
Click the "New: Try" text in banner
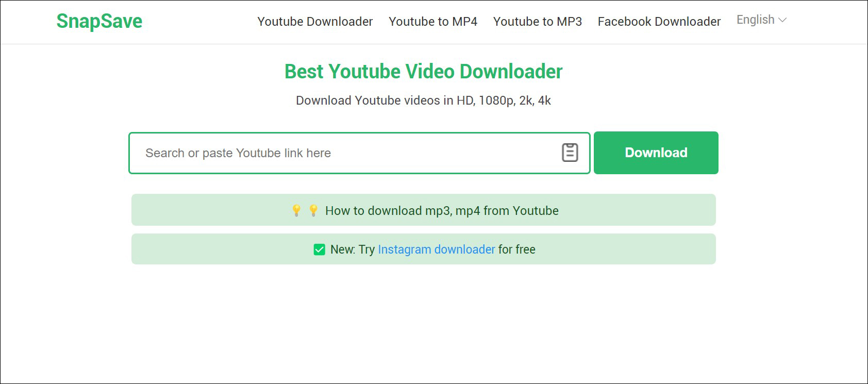click(x=353, y=249)
